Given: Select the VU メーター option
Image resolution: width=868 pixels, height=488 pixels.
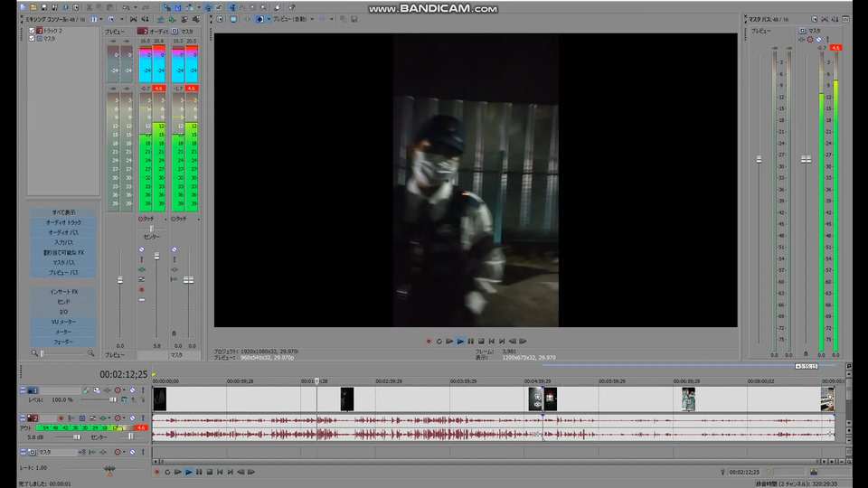Looking at the screenshot, I should tap(63, 322).
